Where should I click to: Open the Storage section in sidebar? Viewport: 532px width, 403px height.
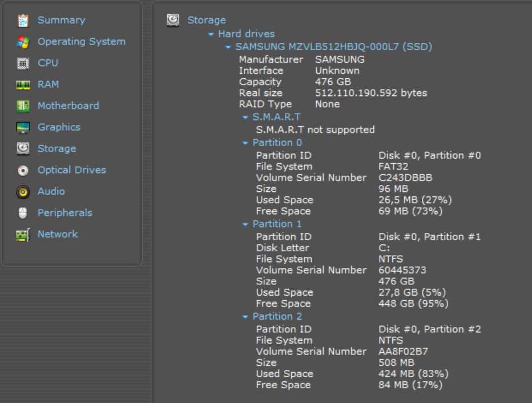(57, 149)
